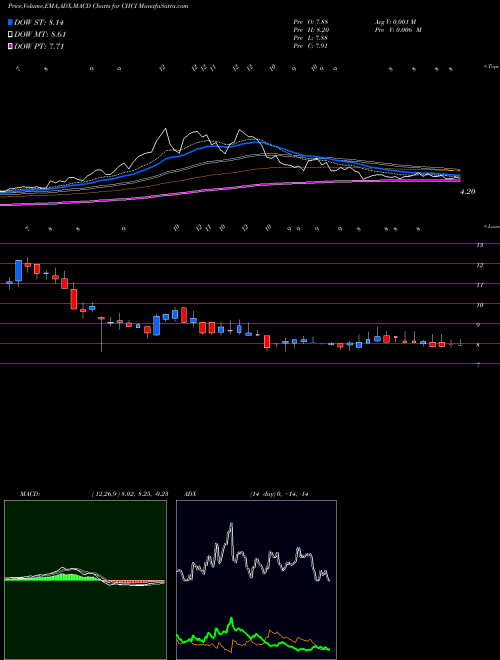Click the white DOW MT legend swatch
This screenshot has height=660, width=500.
(x=10, y=35)
